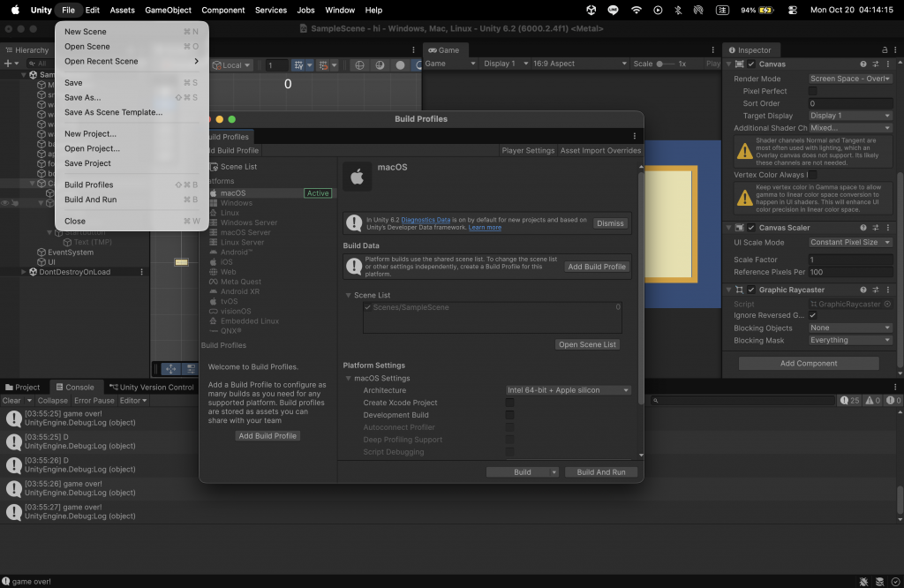Viewport: 904px width, 588px height.
Task: Open Graphic Raycaster kebab menu
Action: click(x=888, y=290)
